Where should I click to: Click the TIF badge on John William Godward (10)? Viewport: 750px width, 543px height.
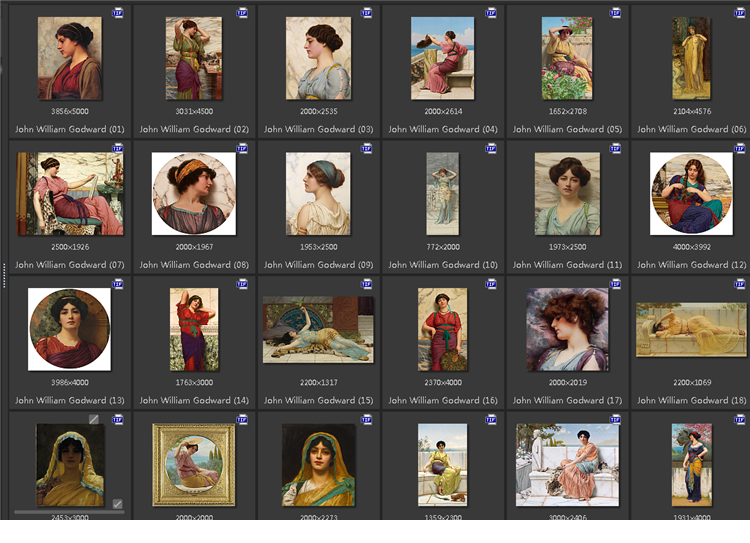click(491, 149)
